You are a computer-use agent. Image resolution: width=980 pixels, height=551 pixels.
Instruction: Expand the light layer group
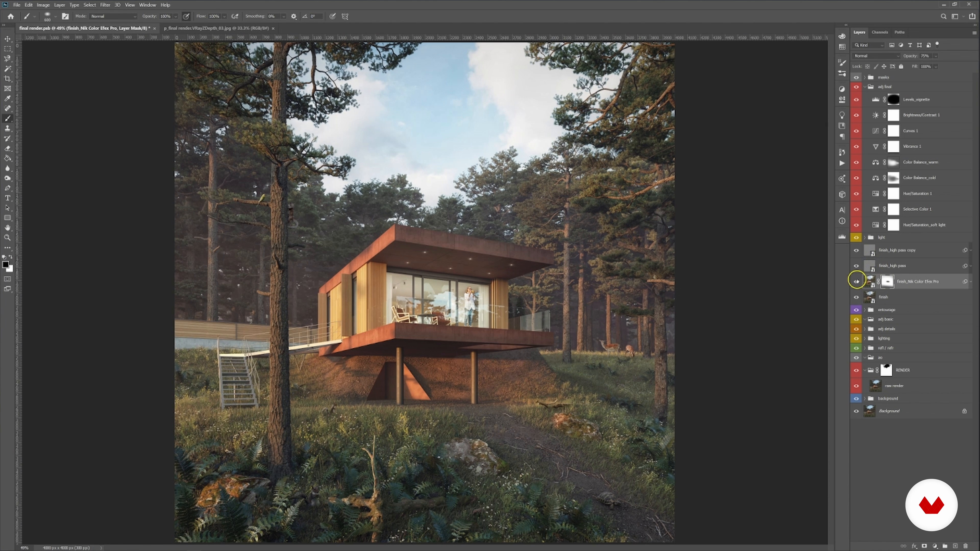865,237
